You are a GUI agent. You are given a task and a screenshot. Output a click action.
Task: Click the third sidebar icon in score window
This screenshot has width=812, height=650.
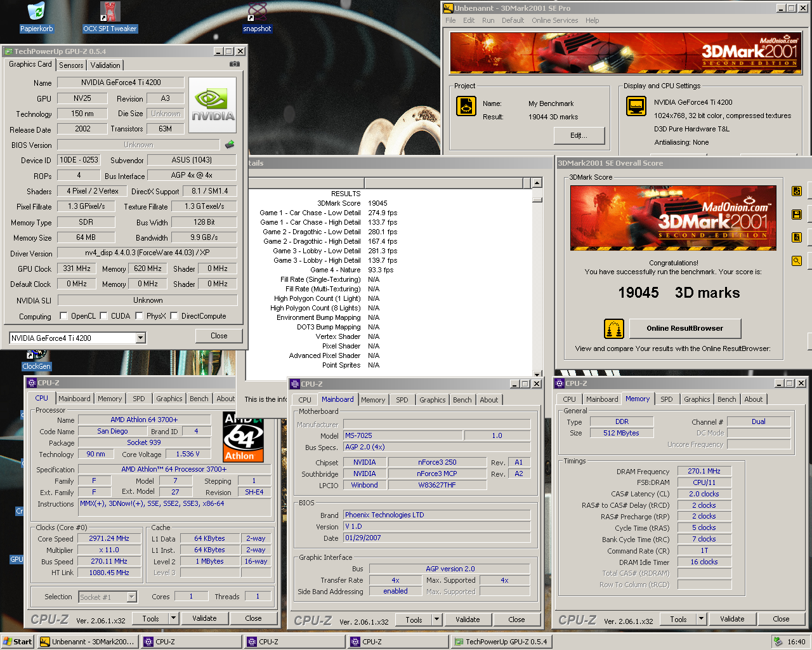click(x=797, y=237)
